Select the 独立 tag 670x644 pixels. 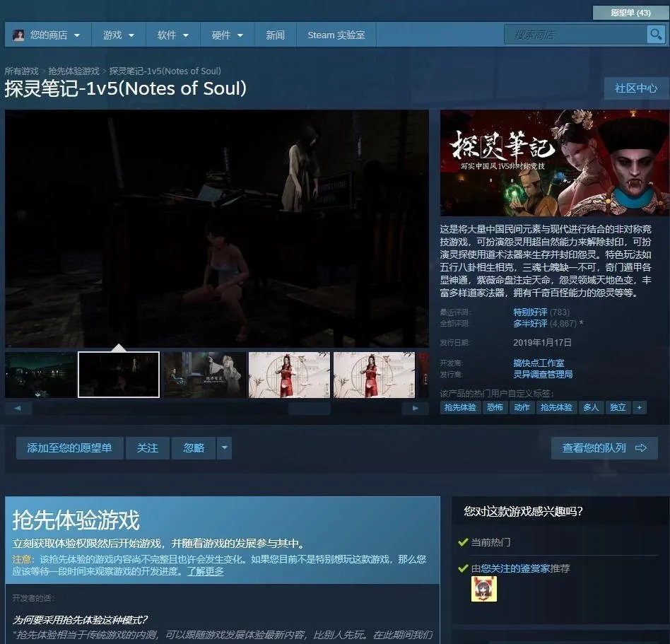coord(618,407)
